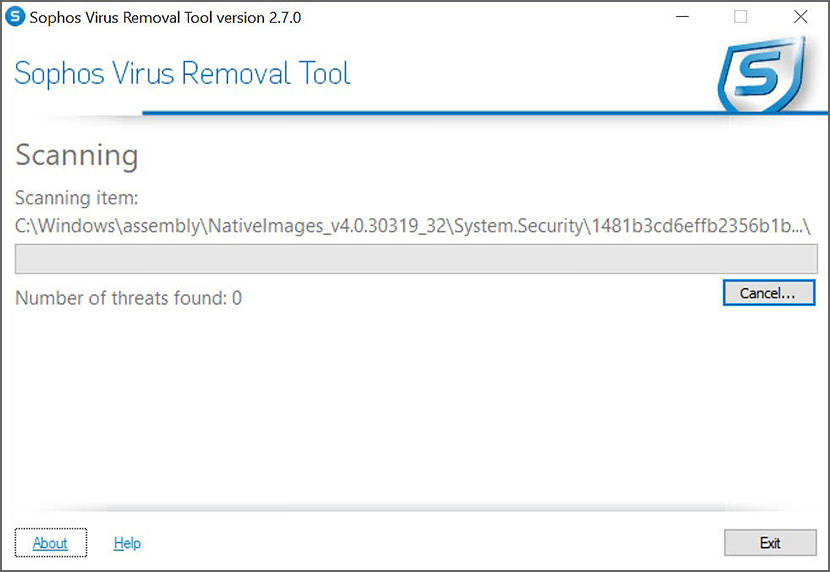Image resolution: width=830 pixels, height=572 pixels.
Task: Close the Sophos Virus Removal Tool window
Action: [800, 17]
